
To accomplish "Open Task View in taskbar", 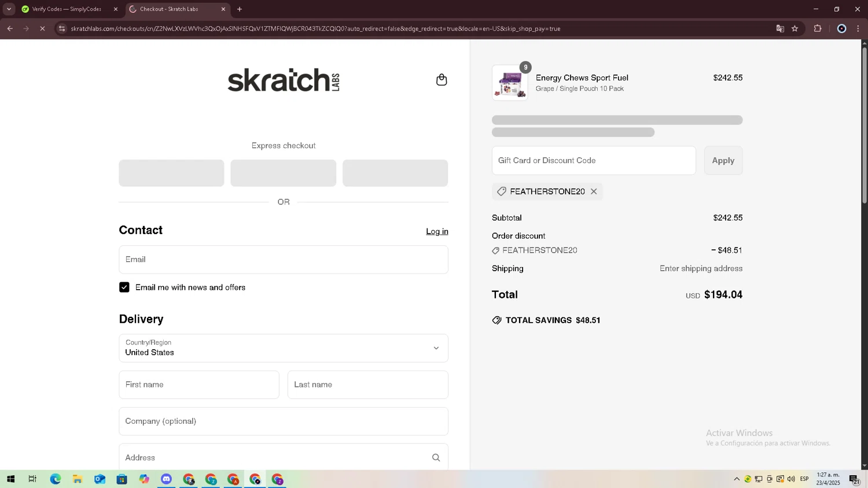I will point(32,479).
